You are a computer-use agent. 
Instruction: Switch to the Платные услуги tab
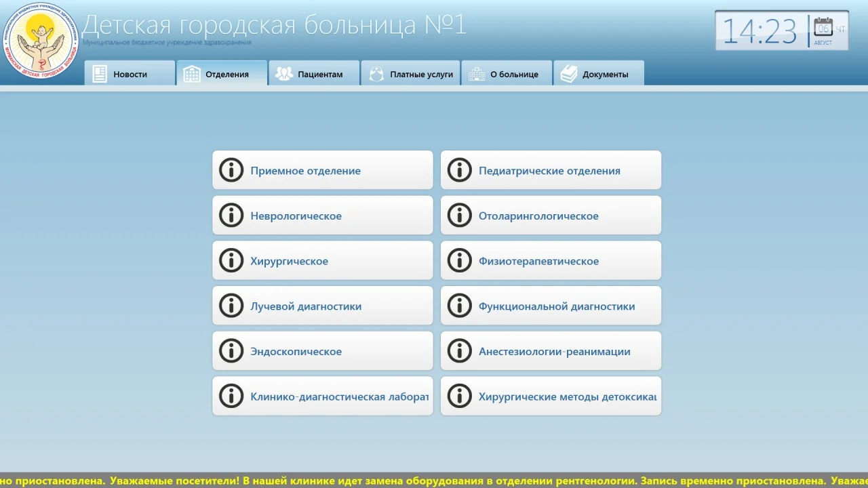coord(410,73)
